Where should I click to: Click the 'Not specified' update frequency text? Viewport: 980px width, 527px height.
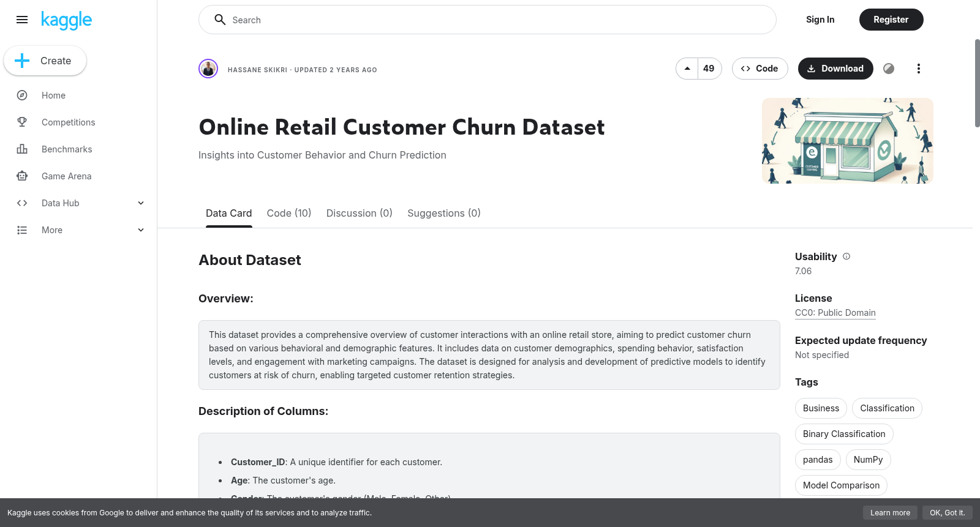click(822, 355)
